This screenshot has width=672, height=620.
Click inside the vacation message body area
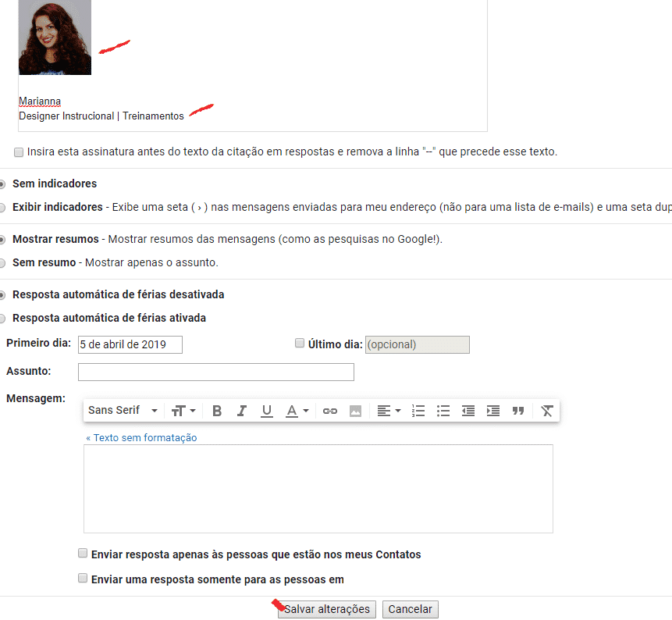[x=318, y=489]
